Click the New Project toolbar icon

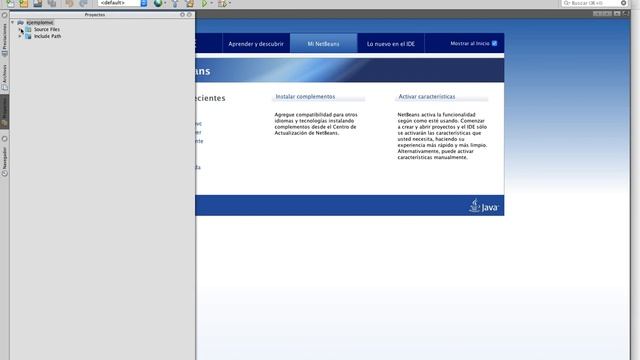[x=24, y=3]
